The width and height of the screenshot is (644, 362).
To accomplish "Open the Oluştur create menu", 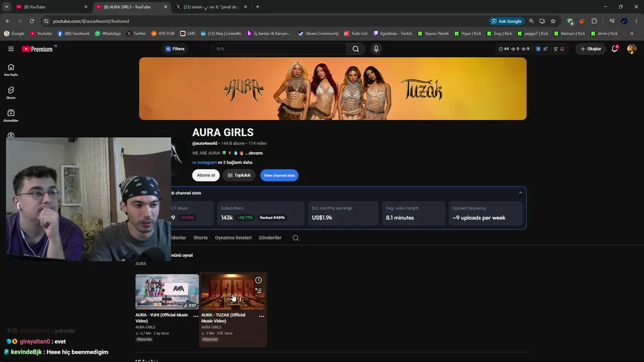I will 591,49.
